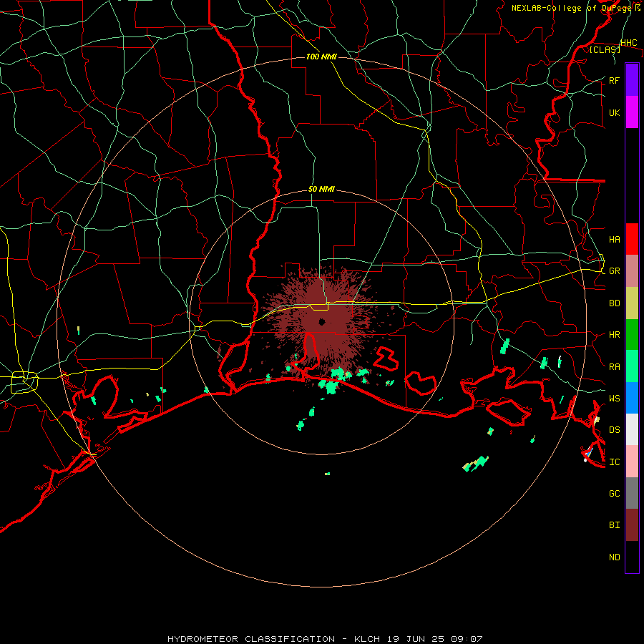
Task: Select the WS blue legend swatch
Action: (x=632, y=398)
